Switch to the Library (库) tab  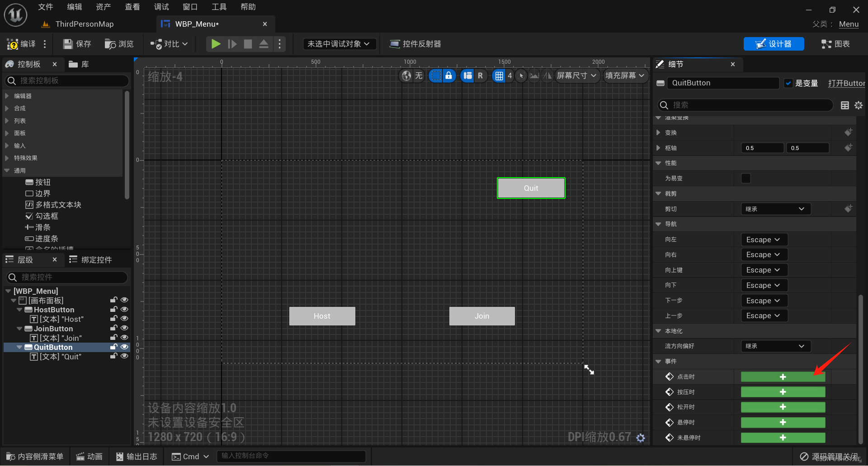click(x=79, y=64)
